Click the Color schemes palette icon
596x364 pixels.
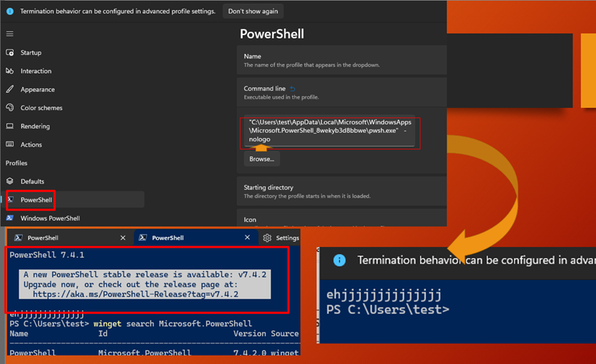coord(10,108)
